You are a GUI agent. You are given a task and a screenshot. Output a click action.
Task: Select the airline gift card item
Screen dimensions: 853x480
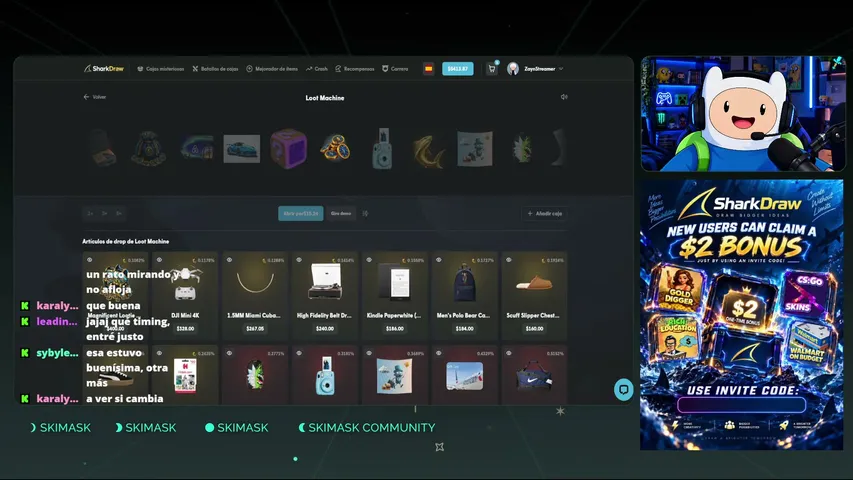coord(464,376)
